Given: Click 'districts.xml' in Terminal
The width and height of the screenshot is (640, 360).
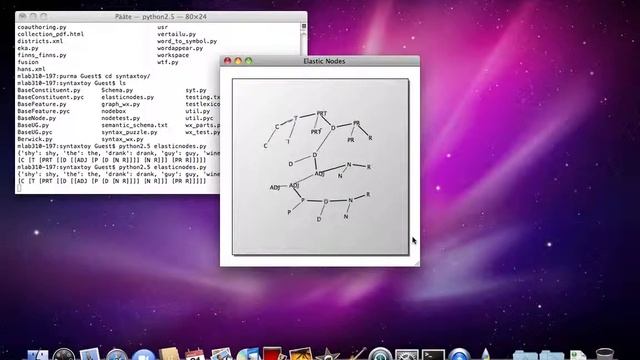Looking at the screenshot, I should pos(40,41).
